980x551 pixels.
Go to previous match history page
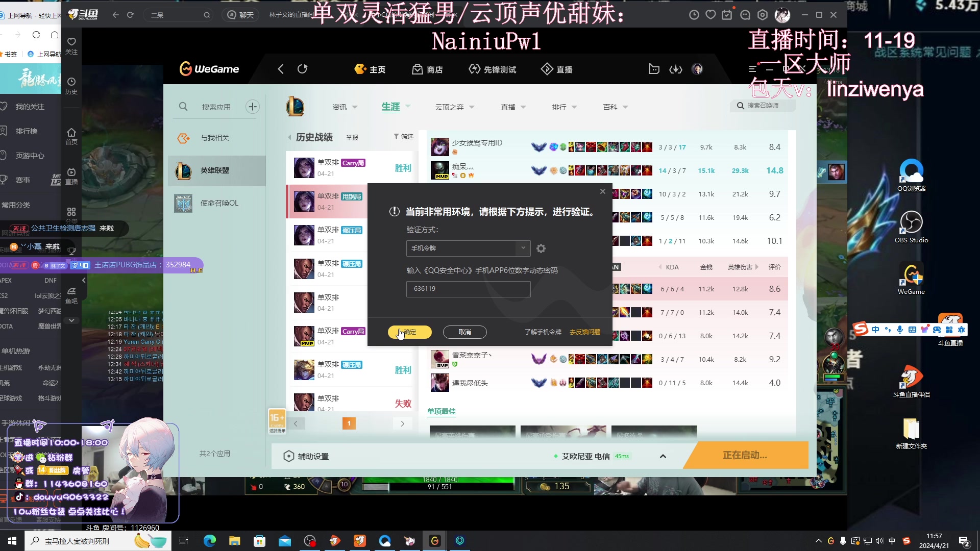click(x=296, y=423)
